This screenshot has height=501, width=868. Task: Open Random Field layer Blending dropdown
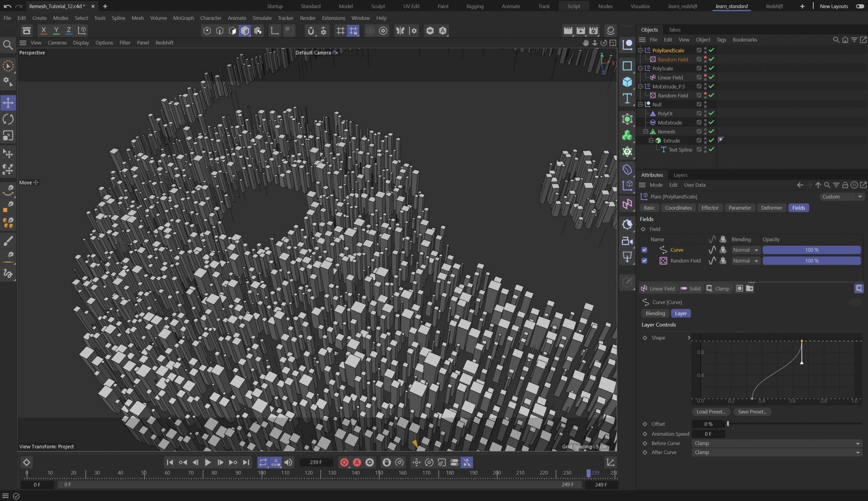pos(746,261)
